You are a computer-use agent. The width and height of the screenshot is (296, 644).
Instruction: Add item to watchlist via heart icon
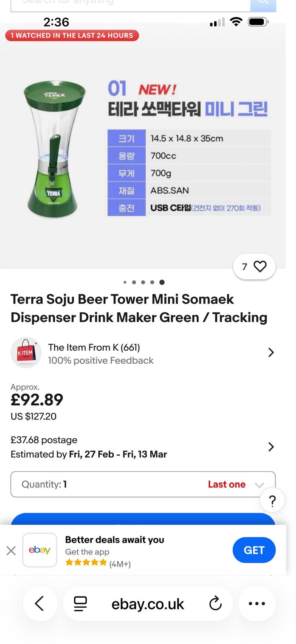pyautogui.click(x=260, y=266)
